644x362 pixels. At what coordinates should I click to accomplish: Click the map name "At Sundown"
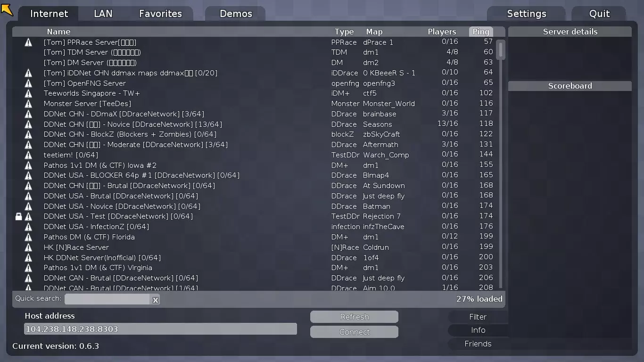[384, 186]
